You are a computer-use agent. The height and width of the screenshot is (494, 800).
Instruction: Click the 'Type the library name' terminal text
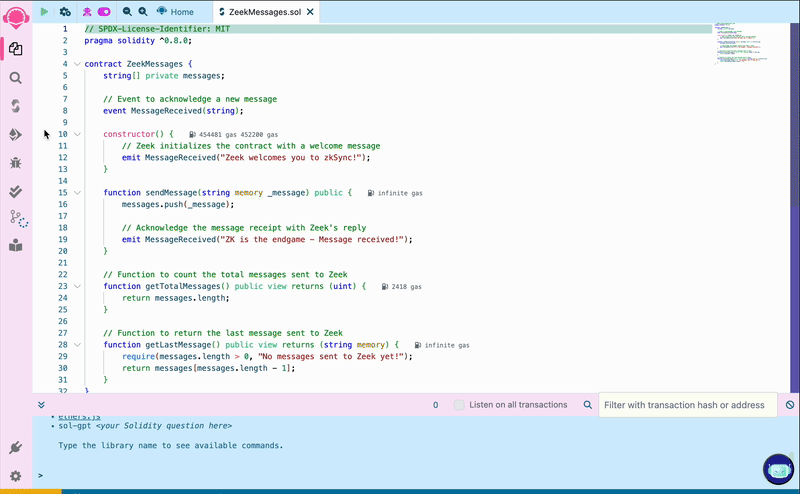click(170, 446)
